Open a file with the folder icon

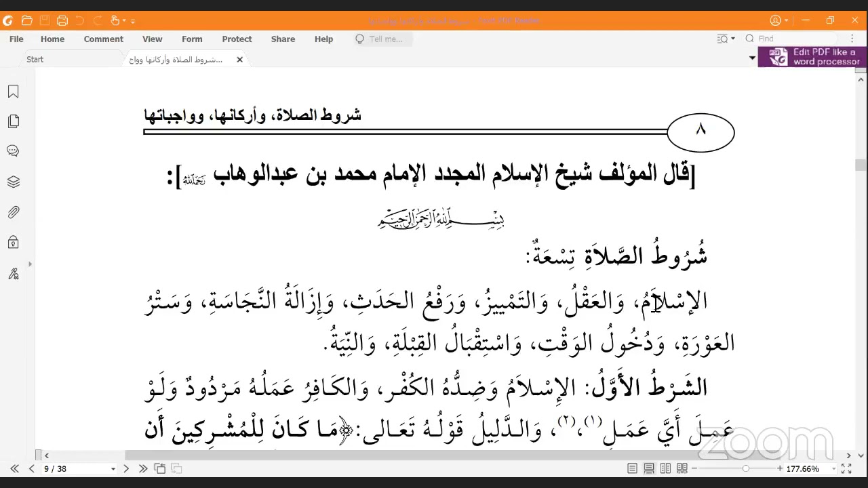pos(26,20)
